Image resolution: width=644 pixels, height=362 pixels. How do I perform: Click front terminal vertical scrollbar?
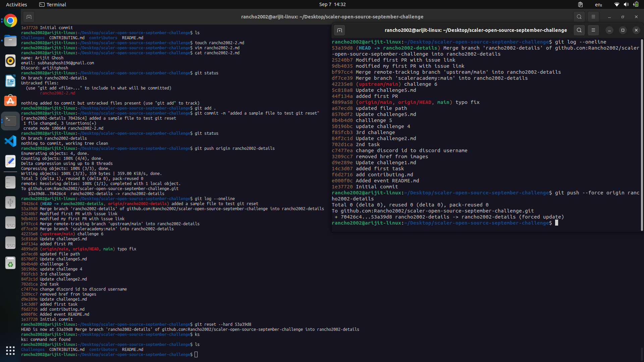[x=642, y=134]
